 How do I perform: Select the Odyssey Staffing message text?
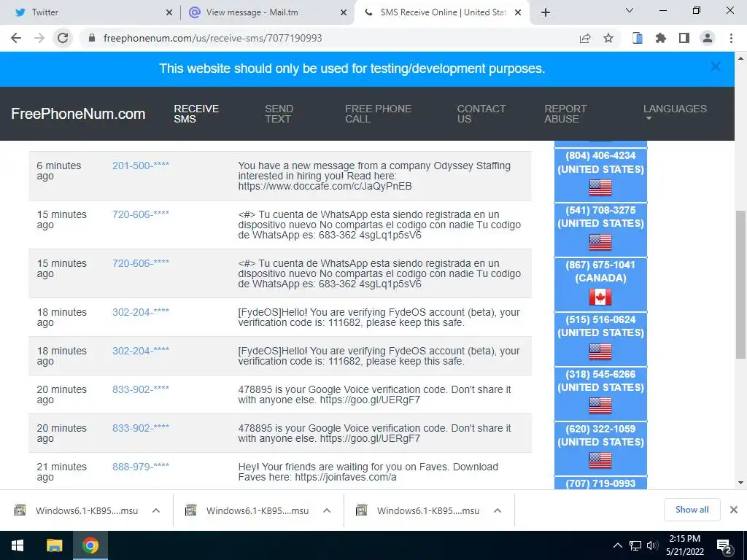coord(374,176)
